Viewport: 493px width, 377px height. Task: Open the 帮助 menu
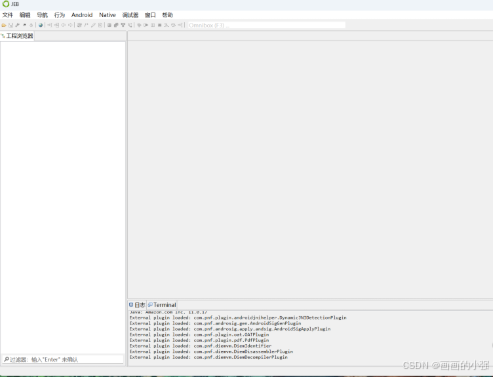[167, 15]
